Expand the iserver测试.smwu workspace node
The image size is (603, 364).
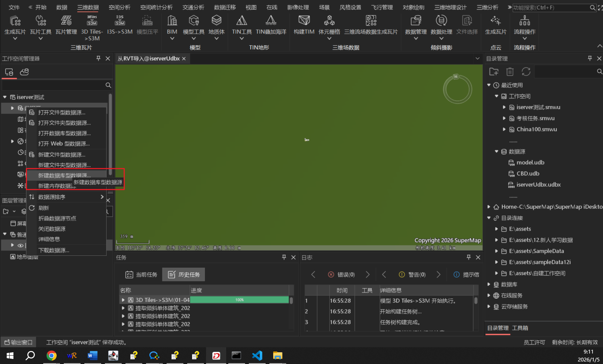click(x=504, y=107)
